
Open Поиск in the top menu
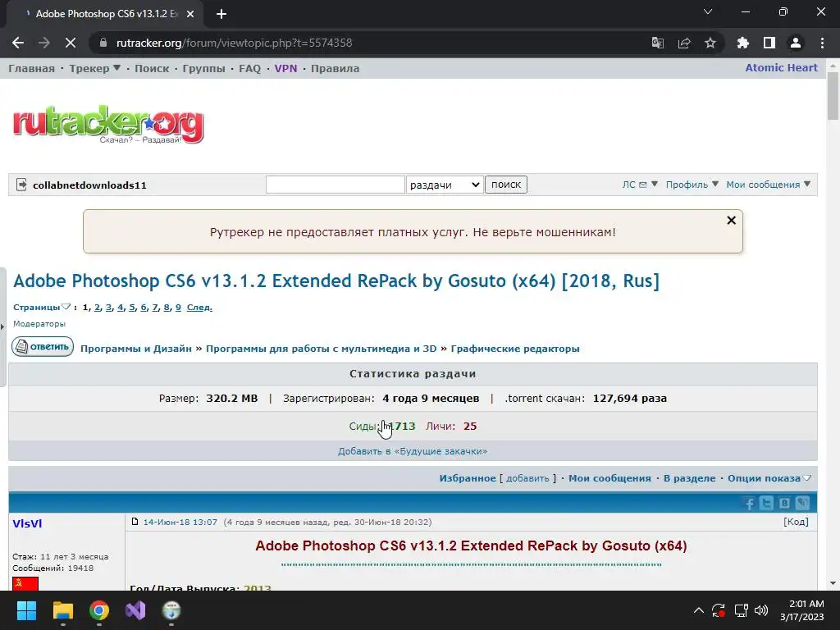[x=152, y=69]
